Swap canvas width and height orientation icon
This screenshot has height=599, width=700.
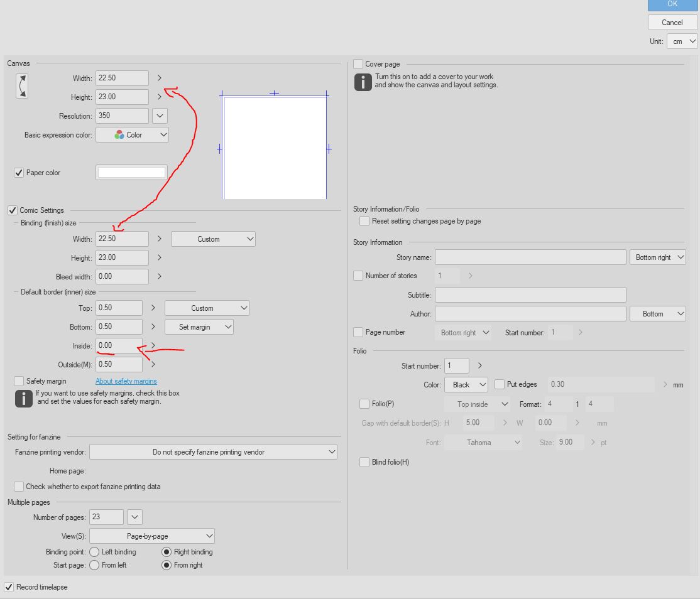tap(22, 85)
